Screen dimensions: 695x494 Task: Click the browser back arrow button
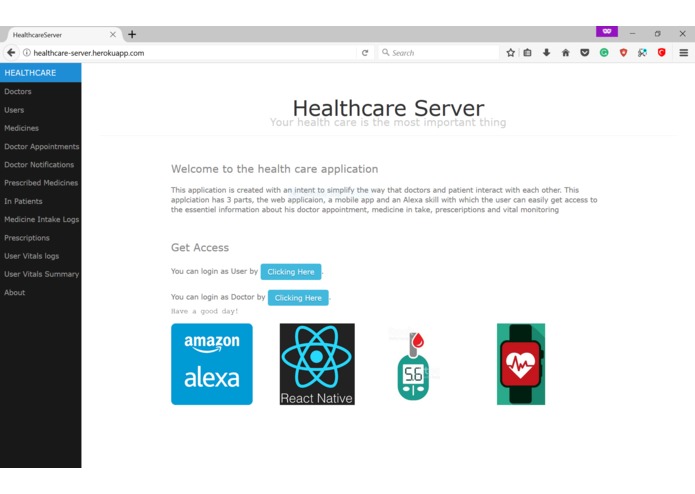[x=11, y=53]
